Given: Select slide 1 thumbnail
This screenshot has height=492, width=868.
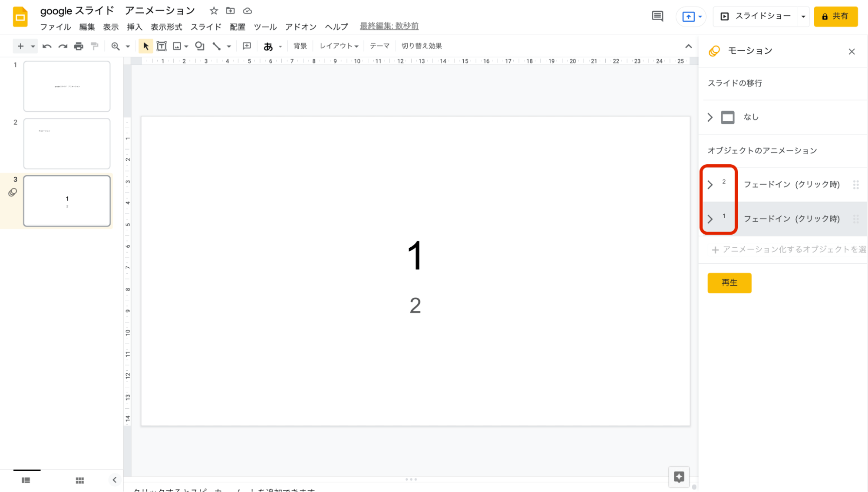Looking at the screenshot, I should (x=67, y=86).
